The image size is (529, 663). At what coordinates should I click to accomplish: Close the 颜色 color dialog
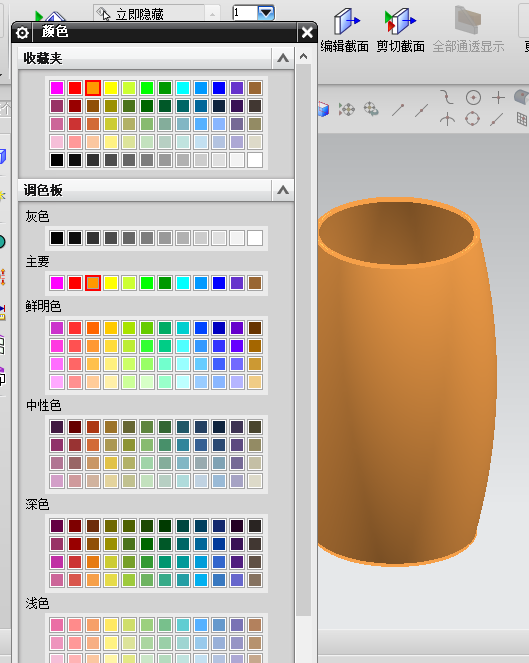[x=307, y=32]
